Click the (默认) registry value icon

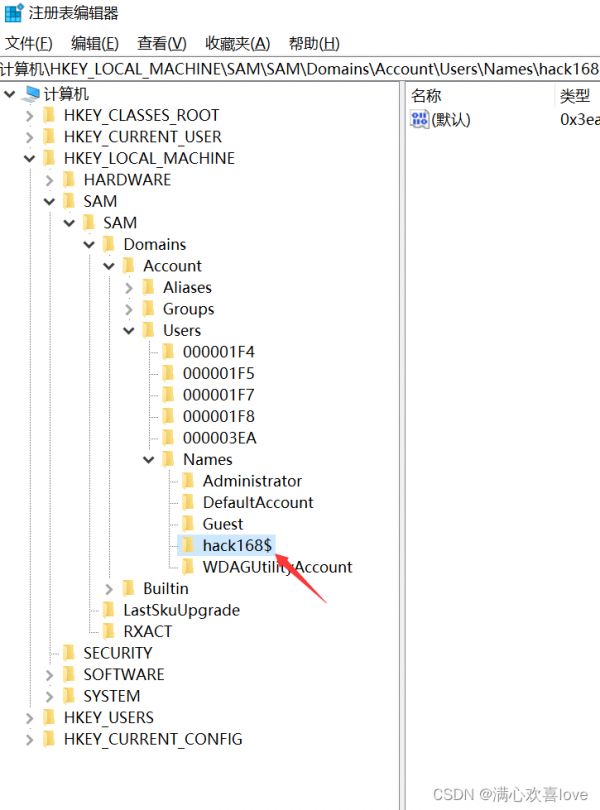click(x=419, y=120)
